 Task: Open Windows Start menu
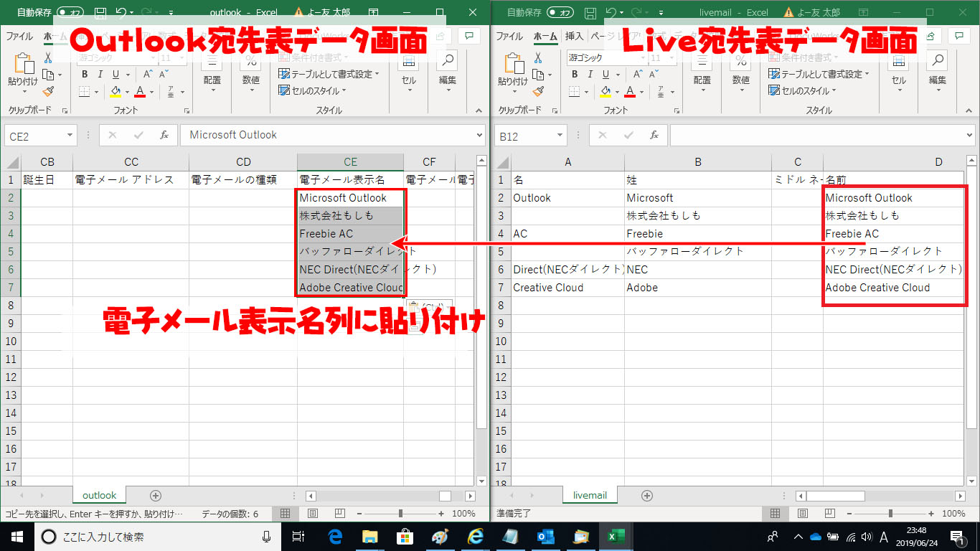(17, 536)
